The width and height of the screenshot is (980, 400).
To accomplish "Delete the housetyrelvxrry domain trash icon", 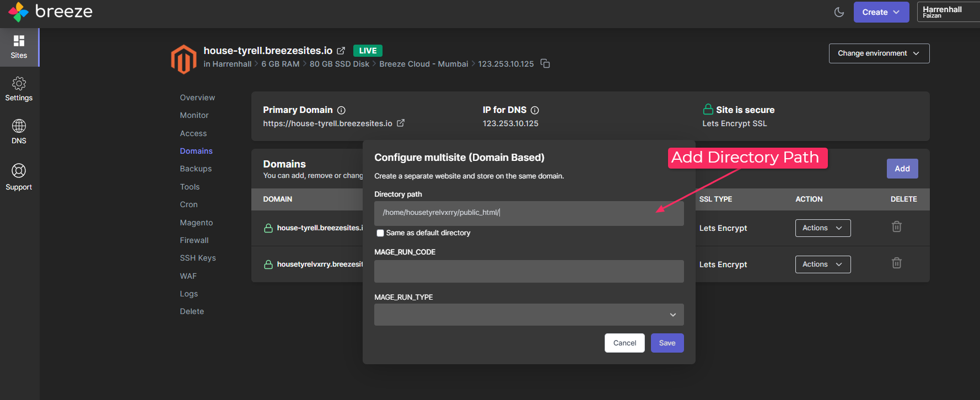I will coord(897,263).
